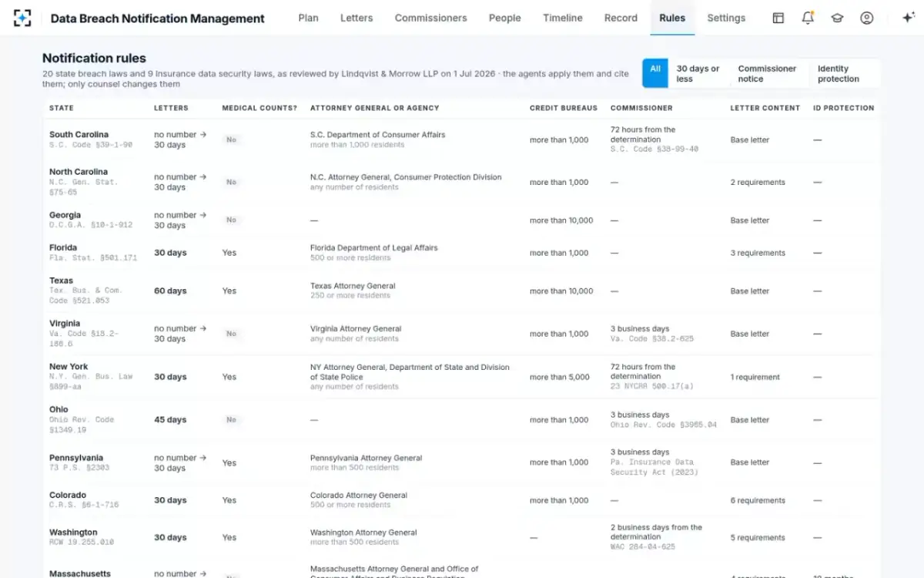Go to the People tab
The width and height of the screenshot is (924, 578).
click(504, 18)
